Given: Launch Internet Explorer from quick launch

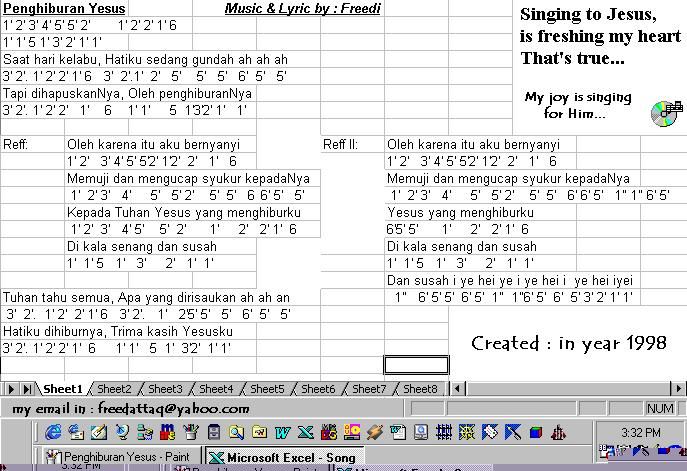Looking at the screenshot, I should click(53, 432).
